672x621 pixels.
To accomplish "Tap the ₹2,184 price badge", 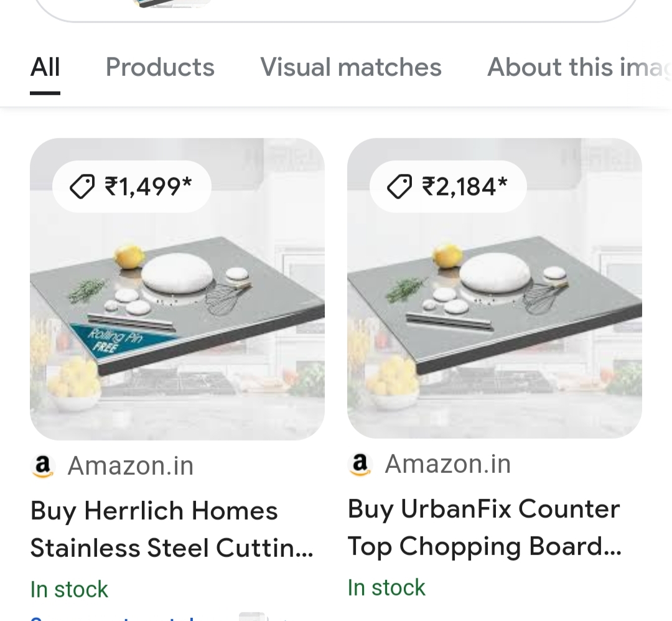I will pyautogui.click(x=448, y=187).
